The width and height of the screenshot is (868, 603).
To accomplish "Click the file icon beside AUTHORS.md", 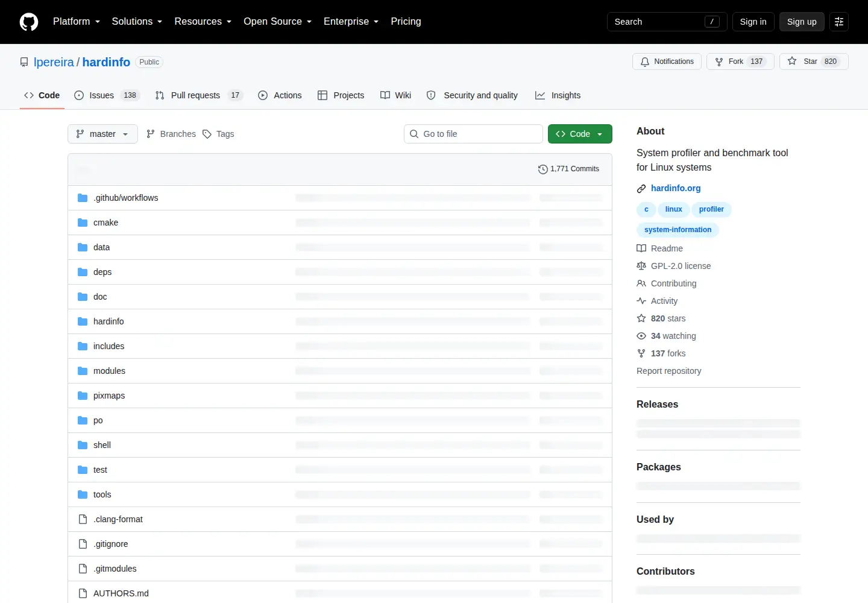I will click(x=83, y=593).
